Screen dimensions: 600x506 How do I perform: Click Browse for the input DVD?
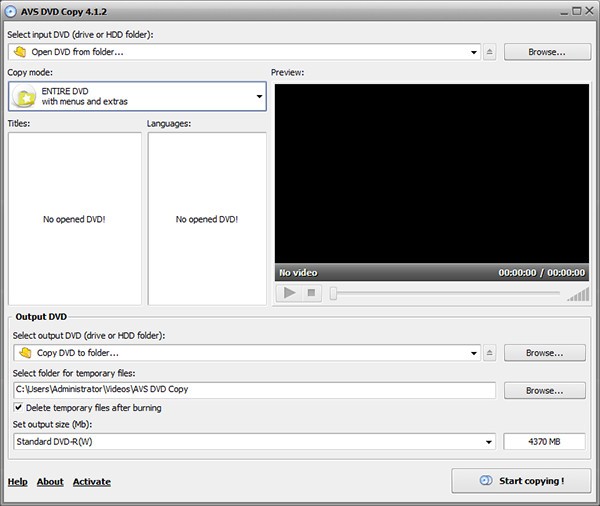[545, 52]
